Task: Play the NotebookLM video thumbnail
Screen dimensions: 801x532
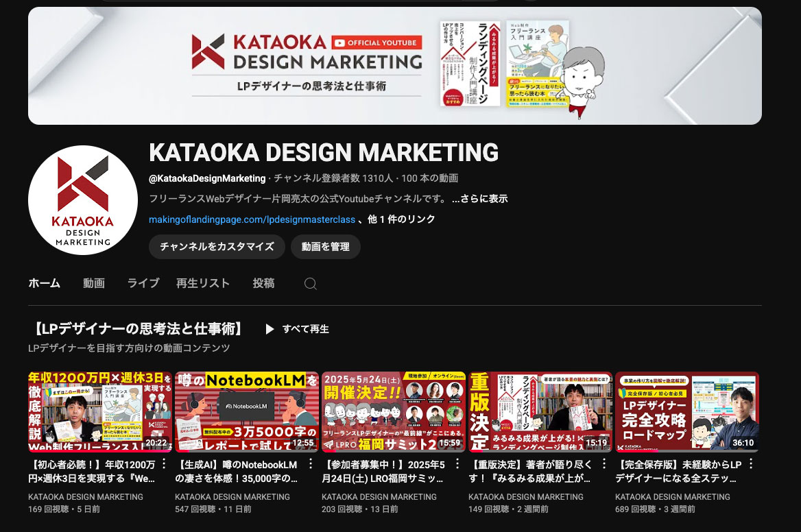Action: pos(247,412)
